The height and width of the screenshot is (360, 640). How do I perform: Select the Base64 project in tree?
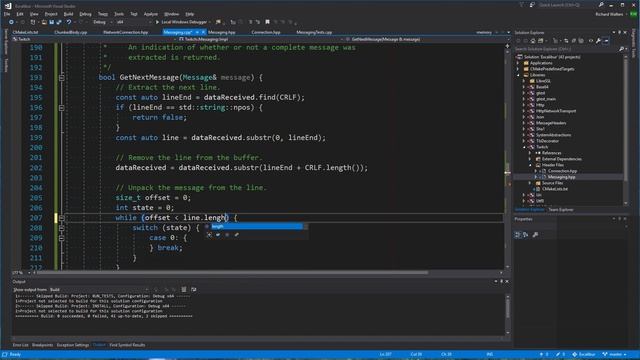click(542, 87)
